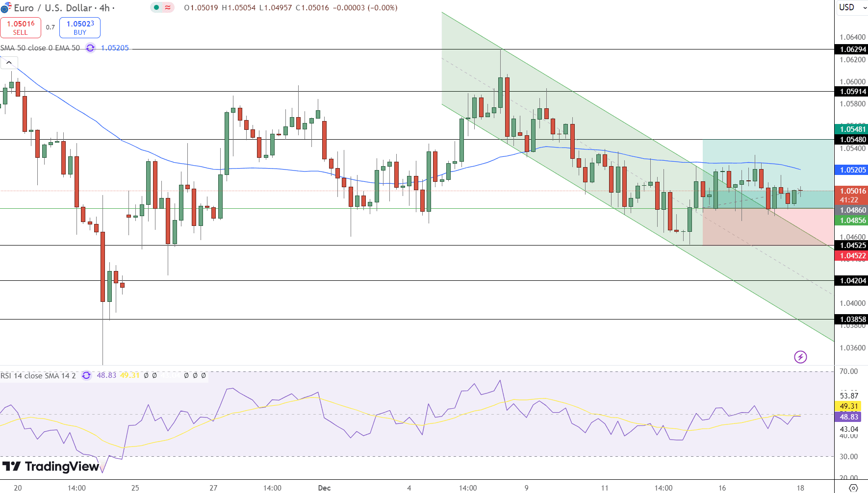Click the refresh icon beside RSI indicator
The image size is (868, 493).
86,375
